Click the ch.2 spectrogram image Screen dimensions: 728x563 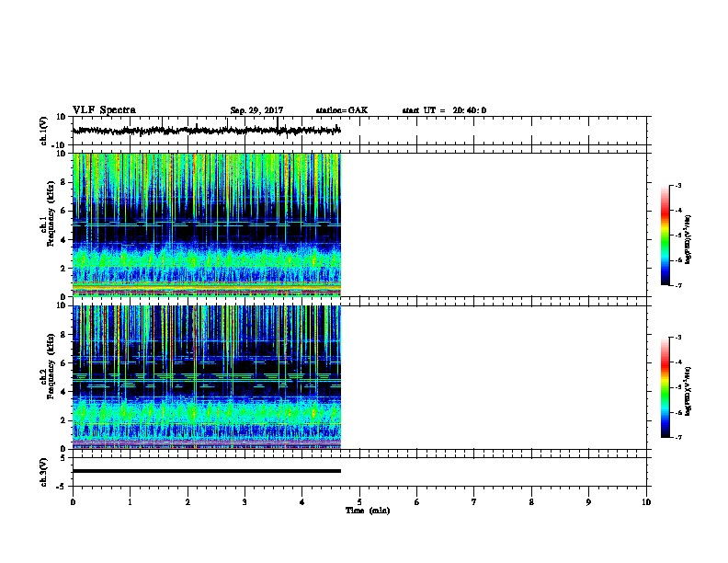point(207,377)
